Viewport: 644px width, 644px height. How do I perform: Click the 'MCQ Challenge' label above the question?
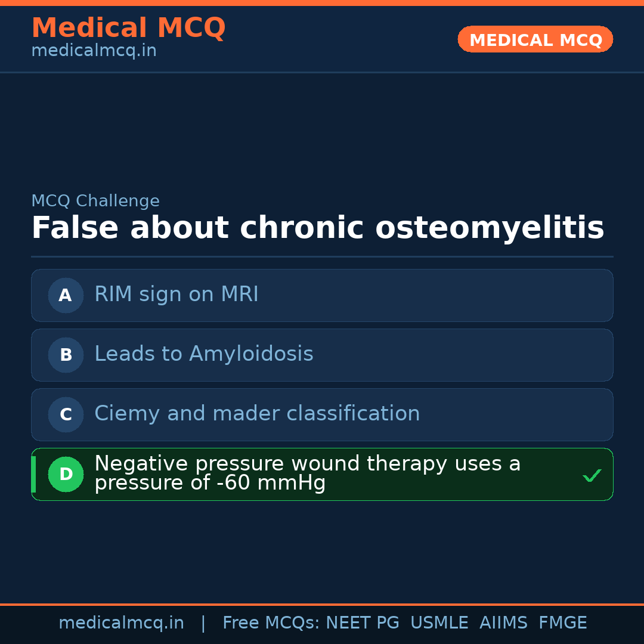95,202
